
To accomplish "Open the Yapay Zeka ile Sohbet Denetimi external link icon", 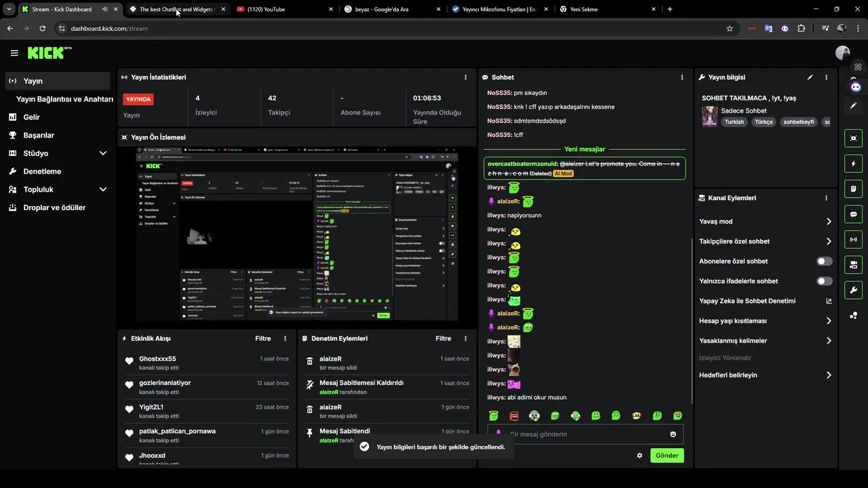I will (829, 301).
